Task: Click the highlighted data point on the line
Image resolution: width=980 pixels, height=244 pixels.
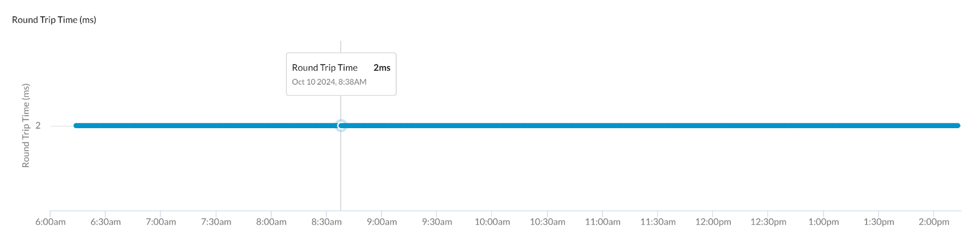Action: pyautogui.click(x=341, y=126)
